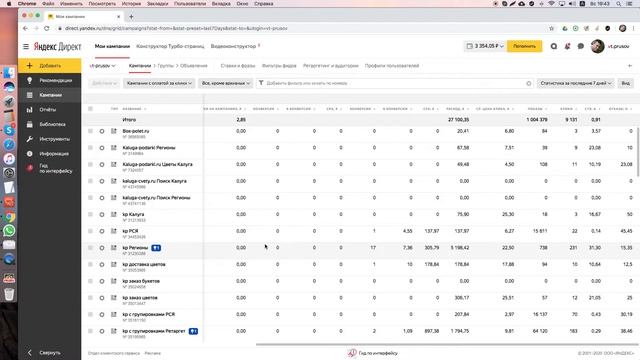This screenshot has height=360, width=640.
Task: Click blue badge next to kp с группировками Ретаргет
Action: pos(193,331)
